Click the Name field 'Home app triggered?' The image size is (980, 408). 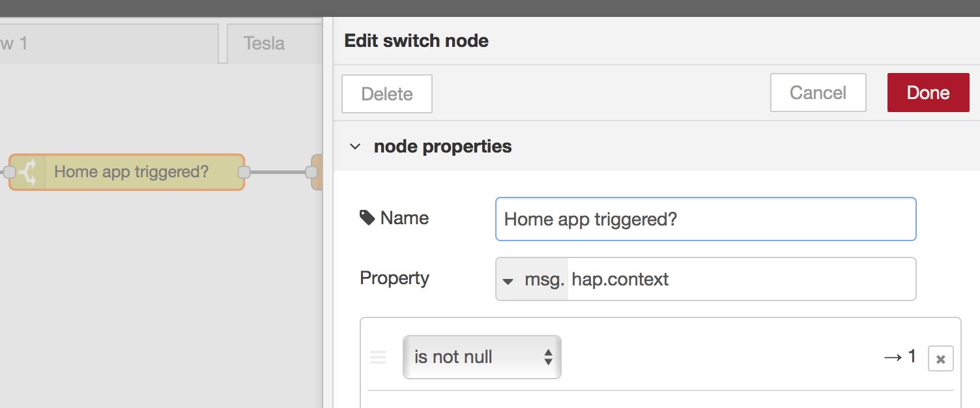click(x=706, y=219)
